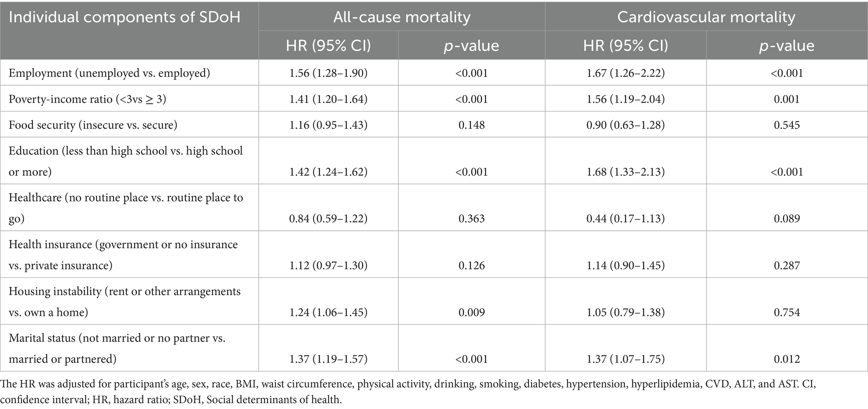The height and width of the screenshot is (409, 868).
Task: Select the cardiovascular HR value 1.67 (1.26–2.22)
Action: (626, 73)
